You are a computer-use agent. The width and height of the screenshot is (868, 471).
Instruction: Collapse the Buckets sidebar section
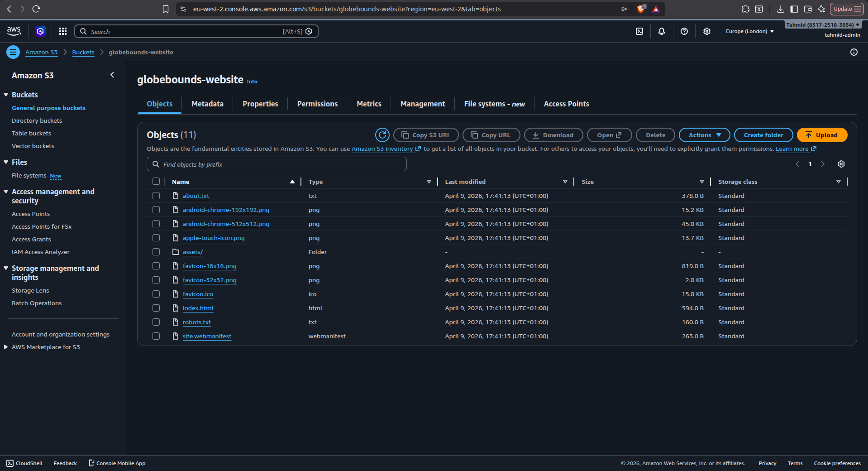point(6,95)
